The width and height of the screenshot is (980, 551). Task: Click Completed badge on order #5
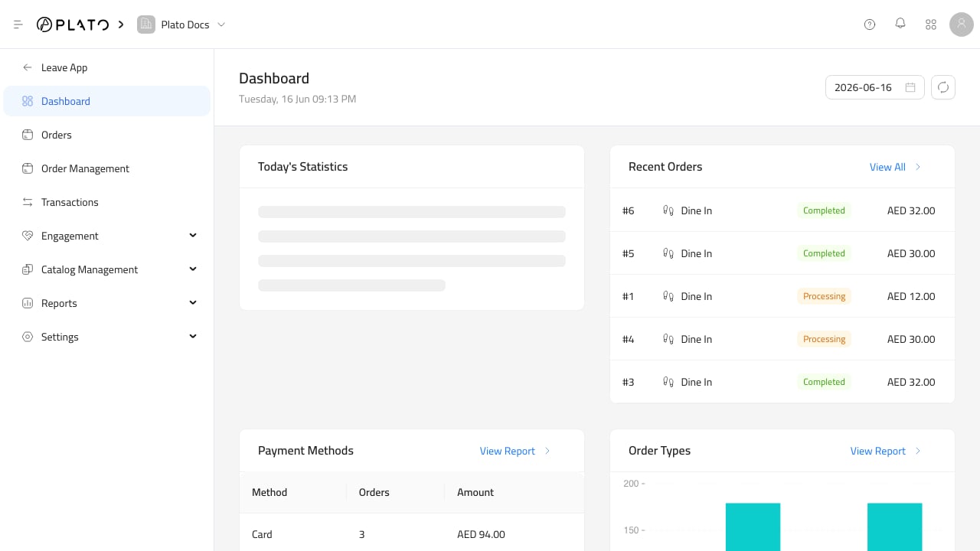pyautogui.click(x=824, y=253)
